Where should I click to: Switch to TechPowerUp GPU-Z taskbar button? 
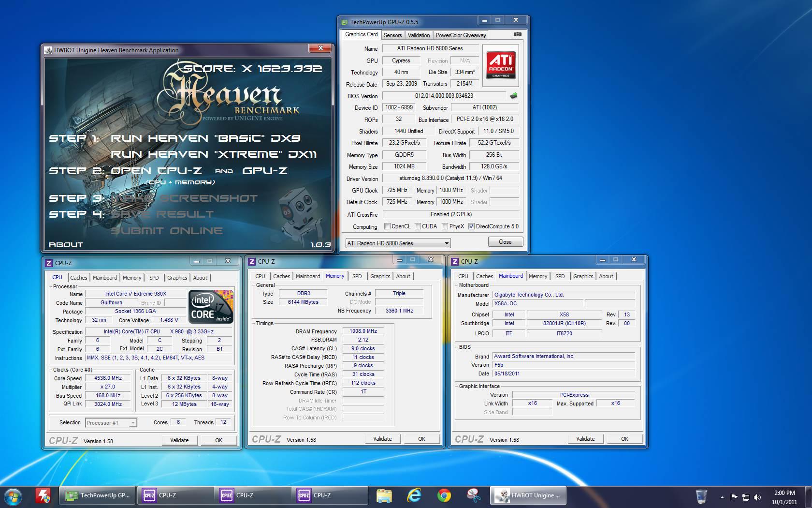tap(98, 495)
